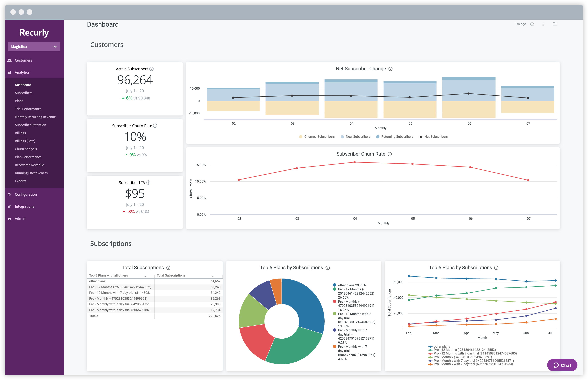Click the info icon next to Active Subscribers
The image size is (588, 380).
151,69
